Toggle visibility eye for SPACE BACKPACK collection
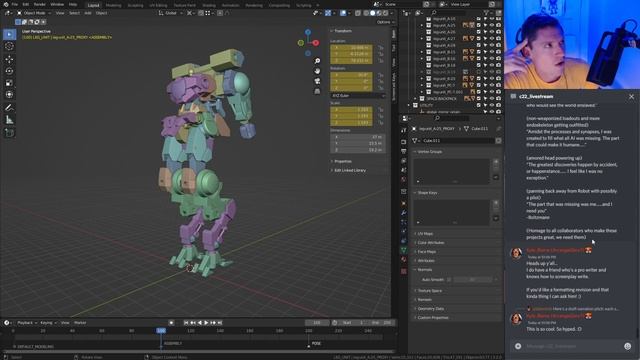 pos(491,98)
